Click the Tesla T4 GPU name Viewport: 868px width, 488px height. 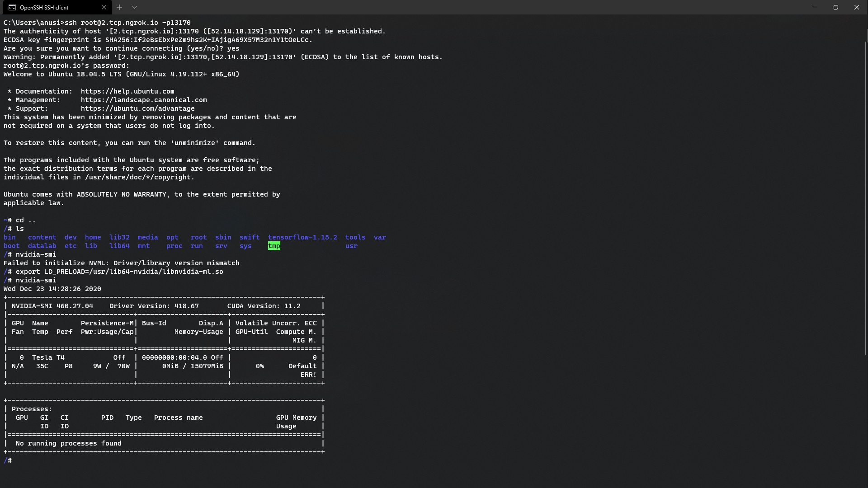48,357
